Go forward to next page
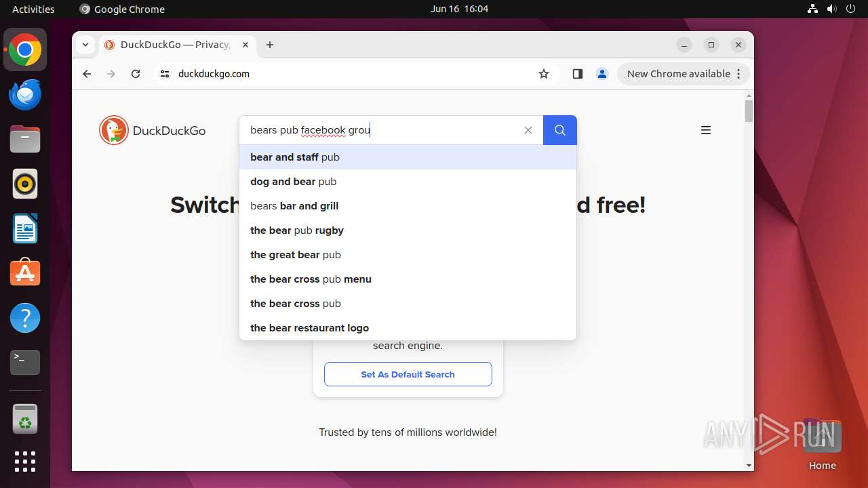The width and height of the screenshot is (868, 488). (111, 74)
